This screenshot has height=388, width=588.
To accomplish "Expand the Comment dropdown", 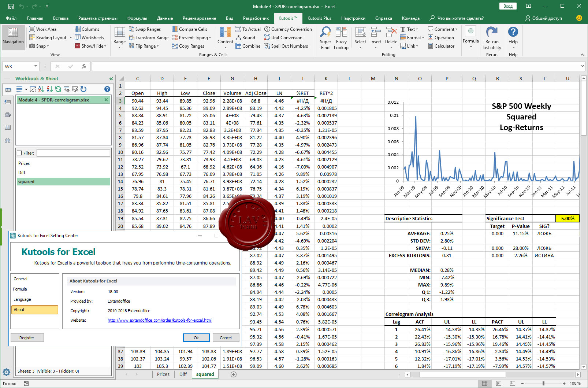I will point(443,29).
